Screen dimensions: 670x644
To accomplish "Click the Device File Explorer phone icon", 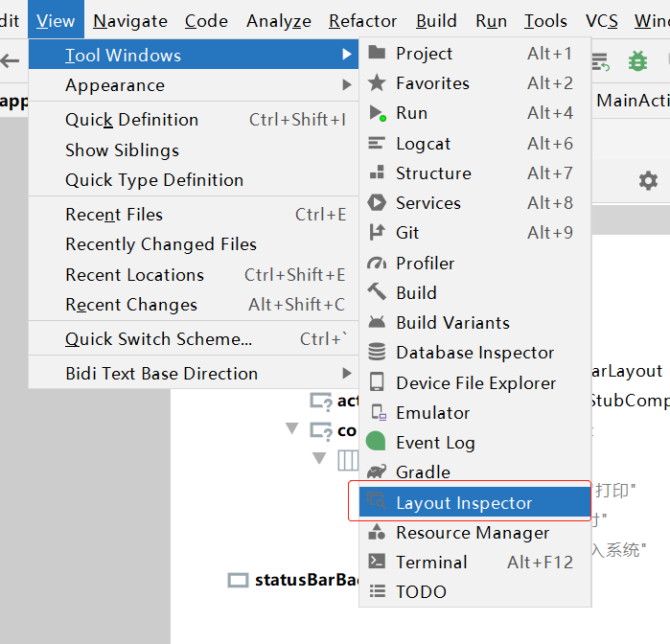I will tap(377, 381).
